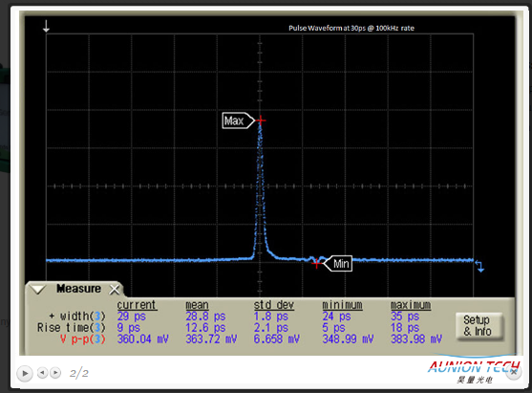Click the maximum column header
The image size is (532, 393).
click(x=411, y=305)
